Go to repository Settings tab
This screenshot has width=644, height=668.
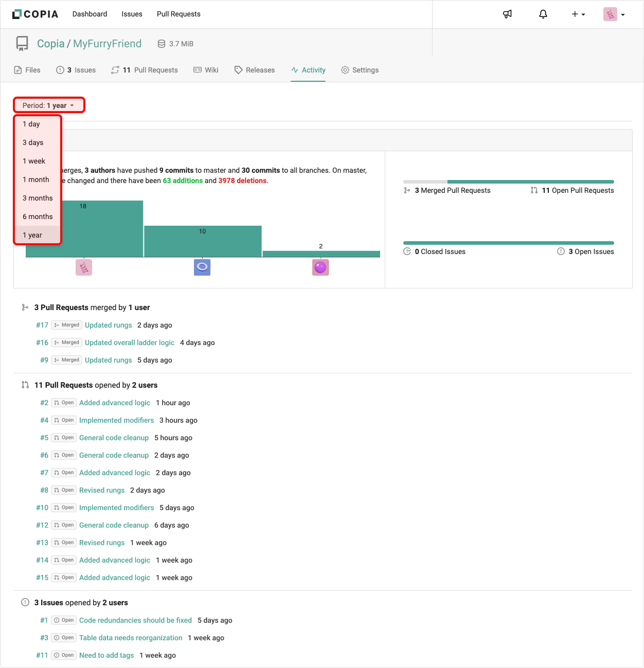tap(360, 70)
